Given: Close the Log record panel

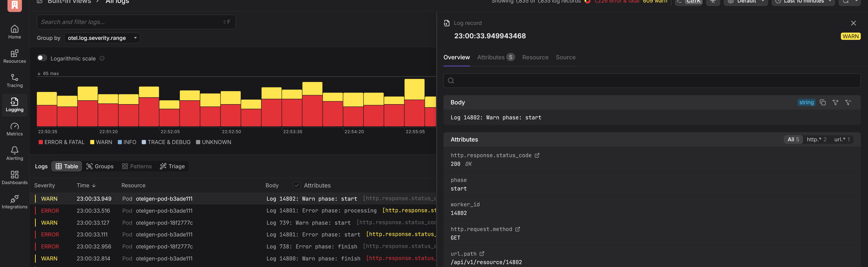Looking at the screenshot, I should tap(853, 23).
